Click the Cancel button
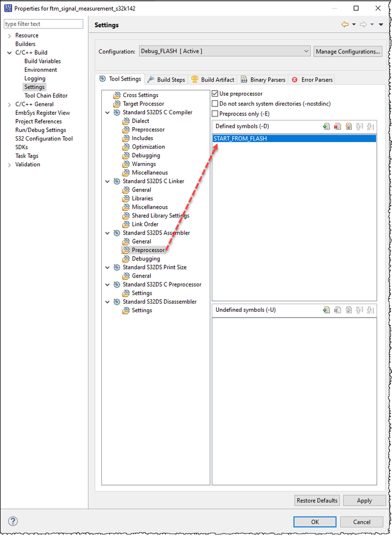 (x=361, y=522)
